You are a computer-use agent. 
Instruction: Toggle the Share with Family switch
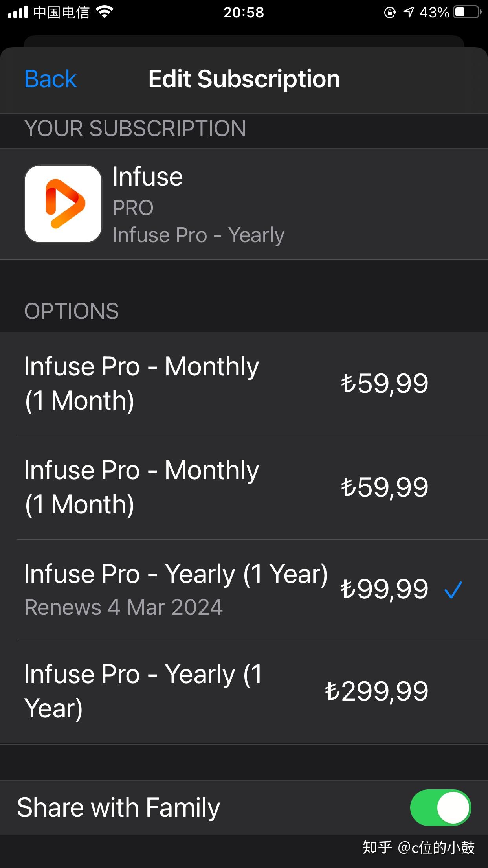point(440,807)
